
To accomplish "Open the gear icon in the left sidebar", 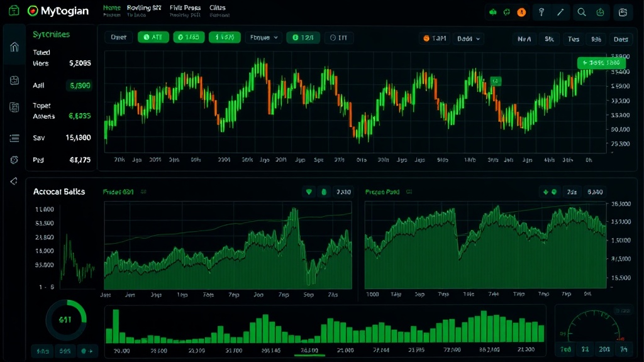I will 14,160.
